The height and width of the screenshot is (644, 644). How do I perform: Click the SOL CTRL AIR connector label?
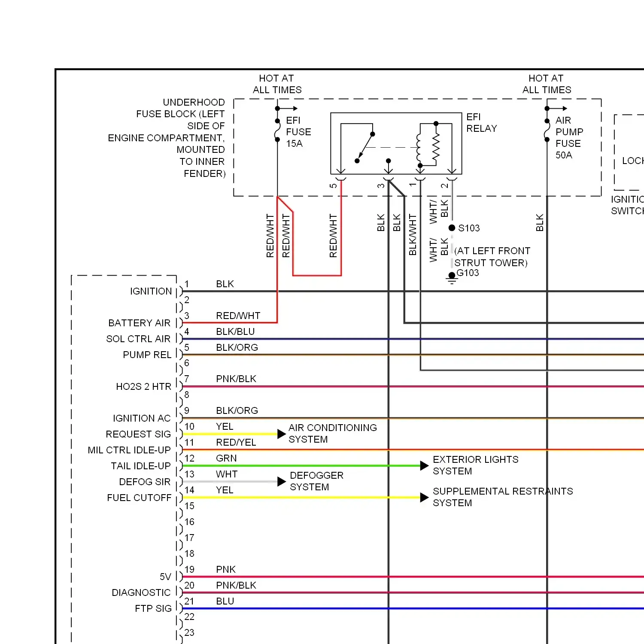[x=138, y=339]
